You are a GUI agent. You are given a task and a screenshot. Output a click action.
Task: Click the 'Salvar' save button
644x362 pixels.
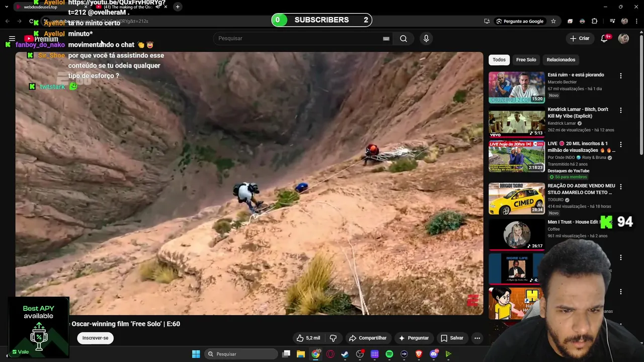452,338
